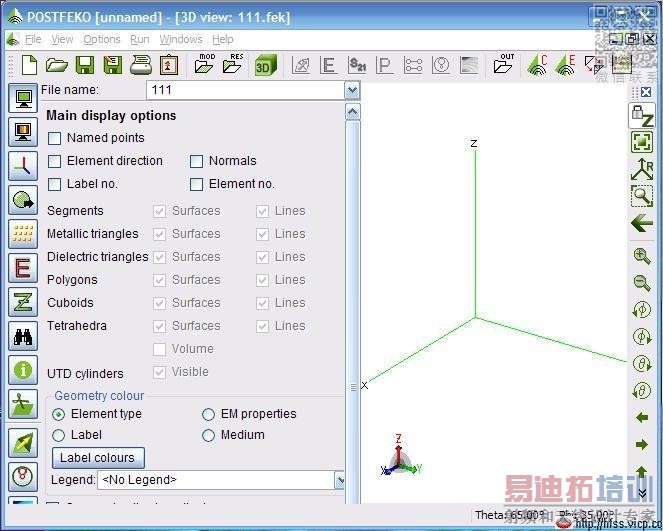Click the S21 S-parameter icon
This screenshot has width=663, height=531.
coord(357,65)
